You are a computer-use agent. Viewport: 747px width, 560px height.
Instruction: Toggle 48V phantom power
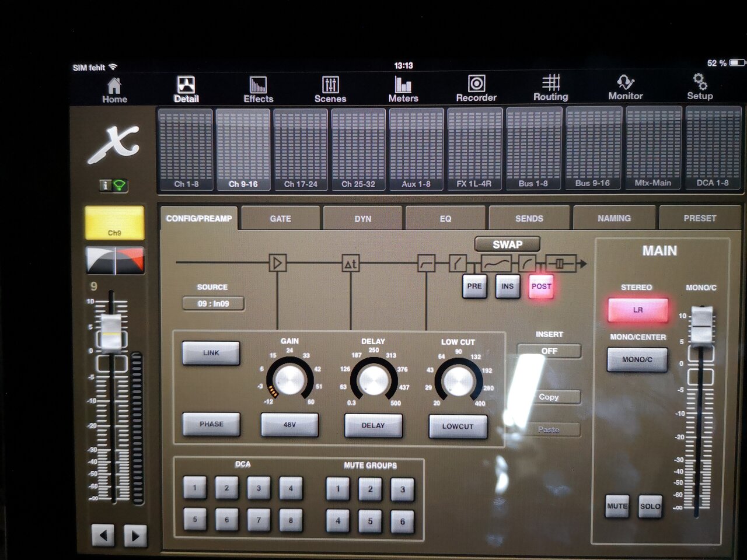coord(289,425)
